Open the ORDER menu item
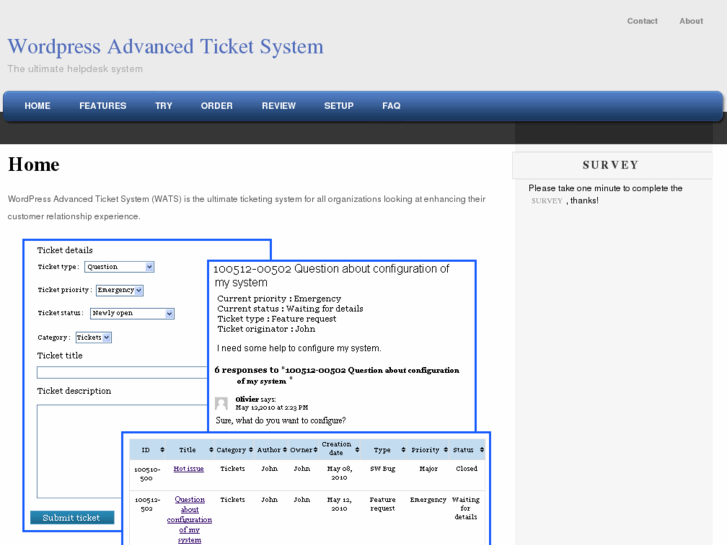Image resolution: width=727 pixels, height=545 pixels. pyautogui.click(x=217, y=106)
